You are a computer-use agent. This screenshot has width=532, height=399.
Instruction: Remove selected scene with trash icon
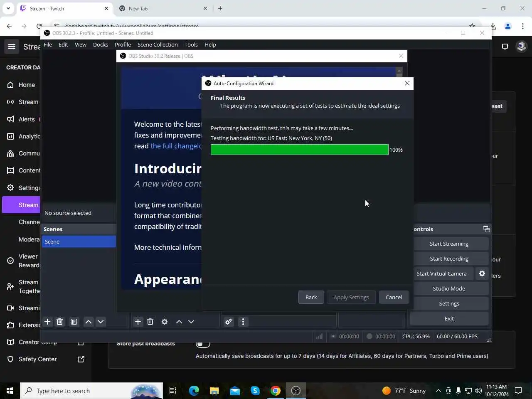click(x=59, y=322)
